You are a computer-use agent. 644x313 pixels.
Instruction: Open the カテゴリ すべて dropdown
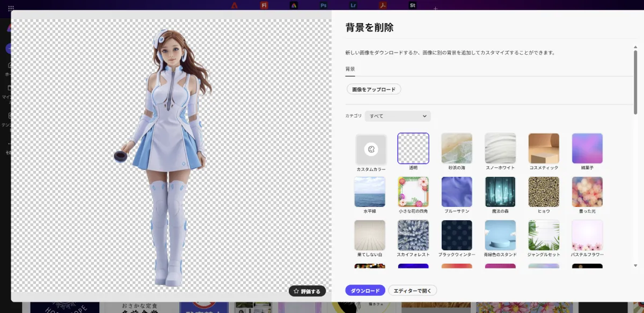coord(398,116)
